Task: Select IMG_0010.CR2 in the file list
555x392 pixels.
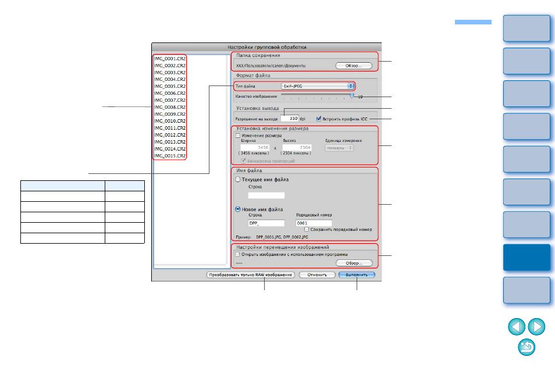Action: click(x=170, y=121)
